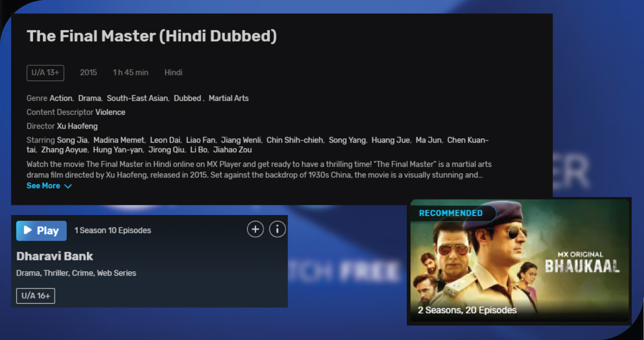Click the U/A 13+ rating badge

(x=46, y=72)
